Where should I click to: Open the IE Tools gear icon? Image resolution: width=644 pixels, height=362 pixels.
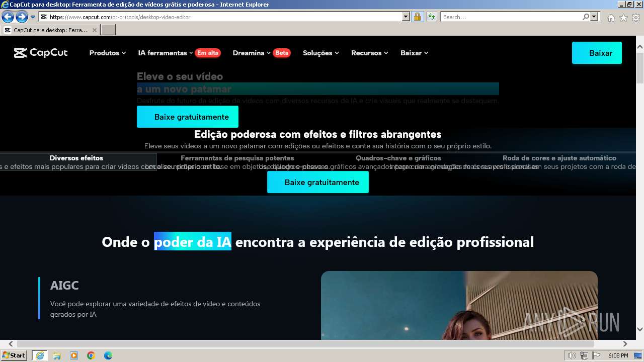(x=636, y=18)
